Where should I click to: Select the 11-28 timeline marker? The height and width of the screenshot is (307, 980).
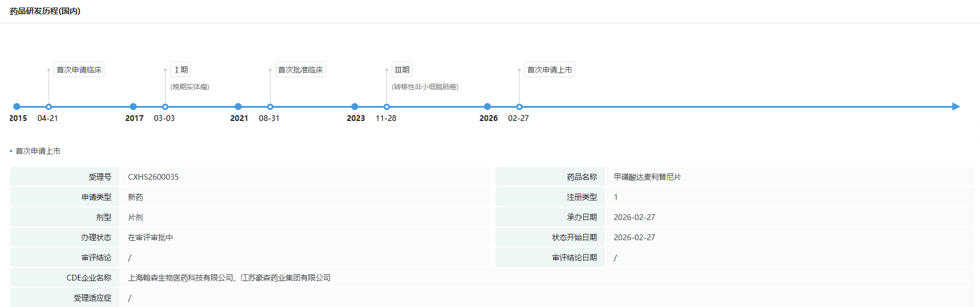386,107
